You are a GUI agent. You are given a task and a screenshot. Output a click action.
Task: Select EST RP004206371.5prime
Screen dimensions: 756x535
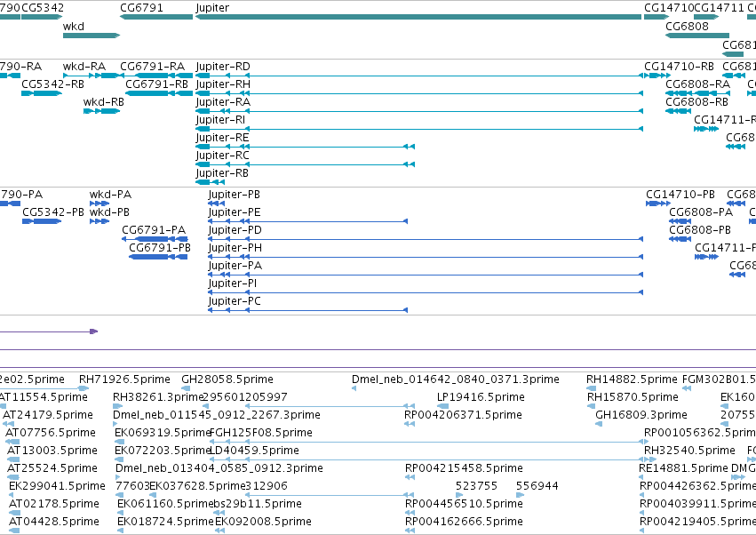(x=410, y=424)
